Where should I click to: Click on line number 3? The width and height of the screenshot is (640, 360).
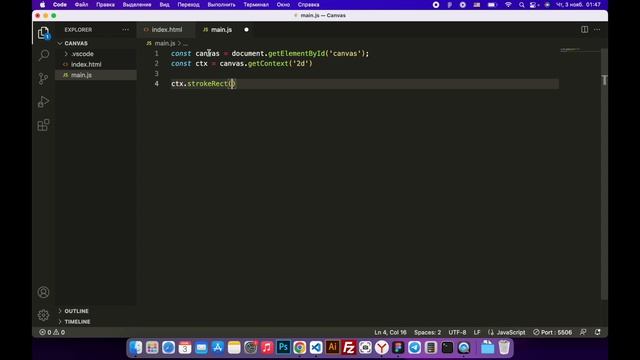click(x=156, y=73)
